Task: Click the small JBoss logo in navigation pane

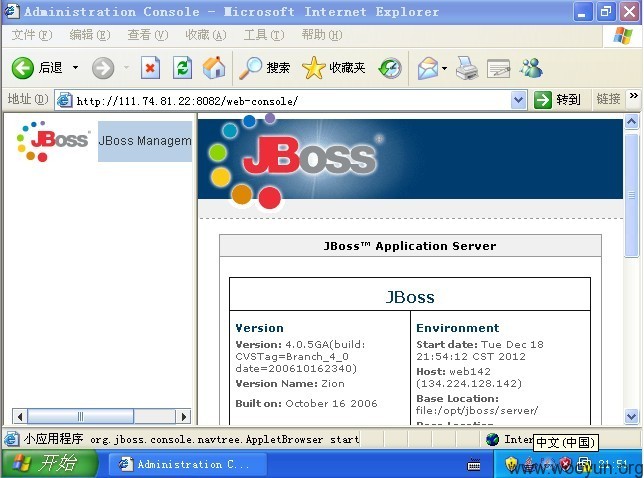Action: pos(53,141)
